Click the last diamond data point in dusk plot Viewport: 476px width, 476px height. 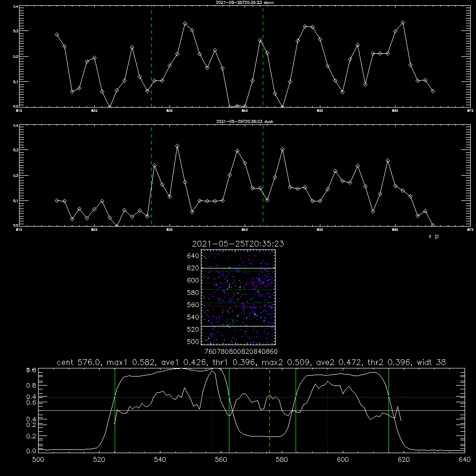point(433,225)
